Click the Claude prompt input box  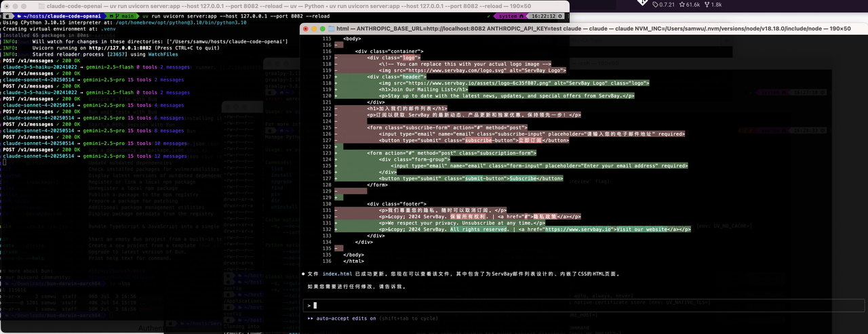click(583, 306)
